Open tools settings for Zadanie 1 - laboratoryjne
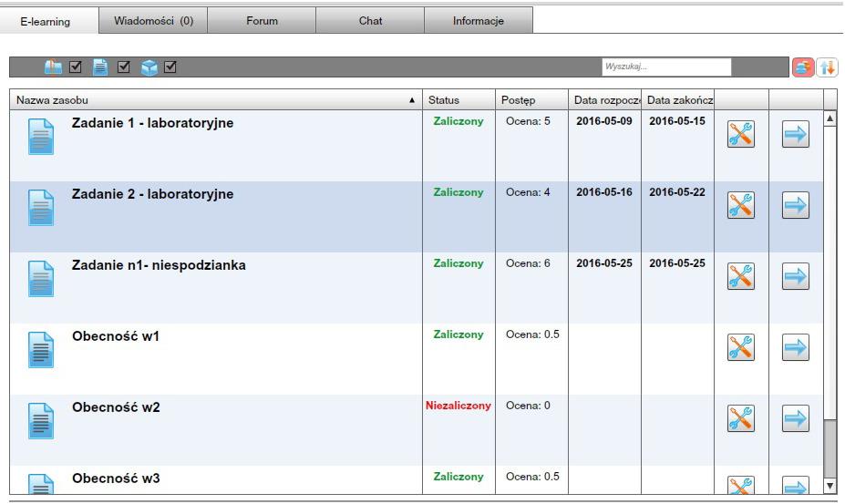845x504 pixels. click(740, 134)
